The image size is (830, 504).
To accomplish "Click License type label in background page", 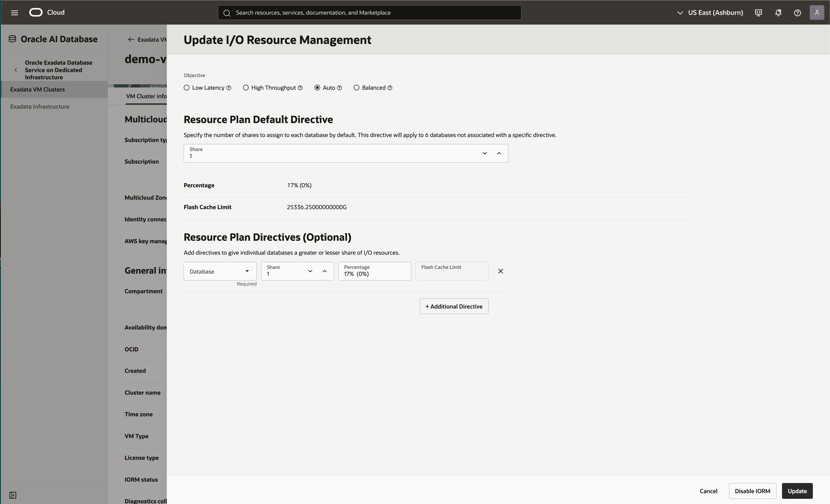I will coord(142,458).
